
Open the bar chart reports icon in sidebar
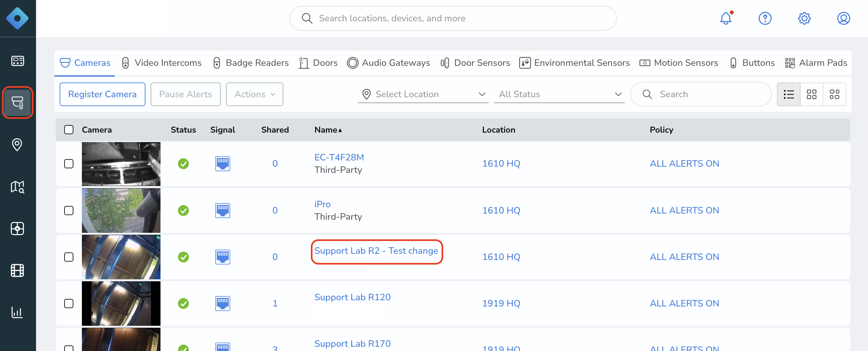point(17,312)
